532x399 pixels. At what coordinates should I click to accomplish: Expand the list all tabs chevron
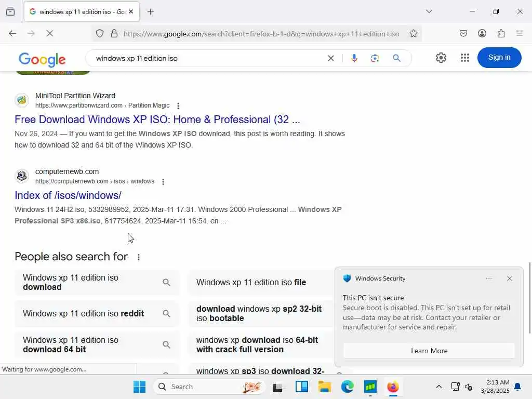click(429, 11)
